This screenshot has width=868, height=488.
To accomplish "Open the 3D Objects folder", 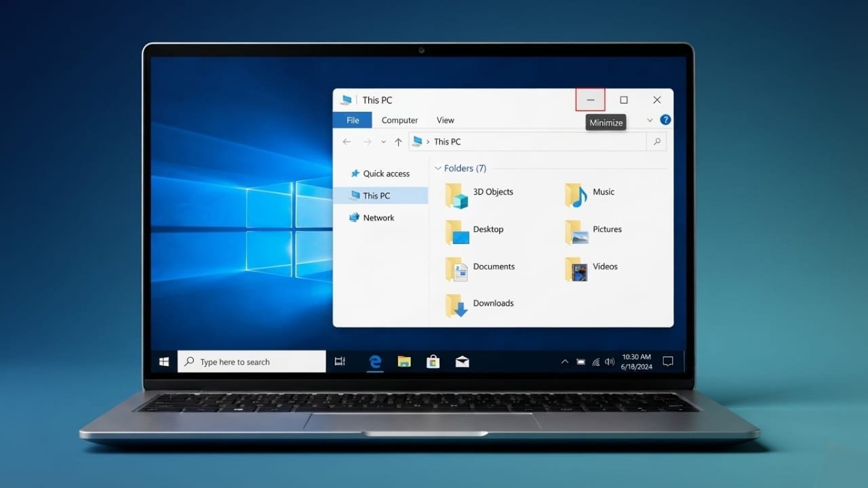I will pyautogui.click(x=479, y=195).
